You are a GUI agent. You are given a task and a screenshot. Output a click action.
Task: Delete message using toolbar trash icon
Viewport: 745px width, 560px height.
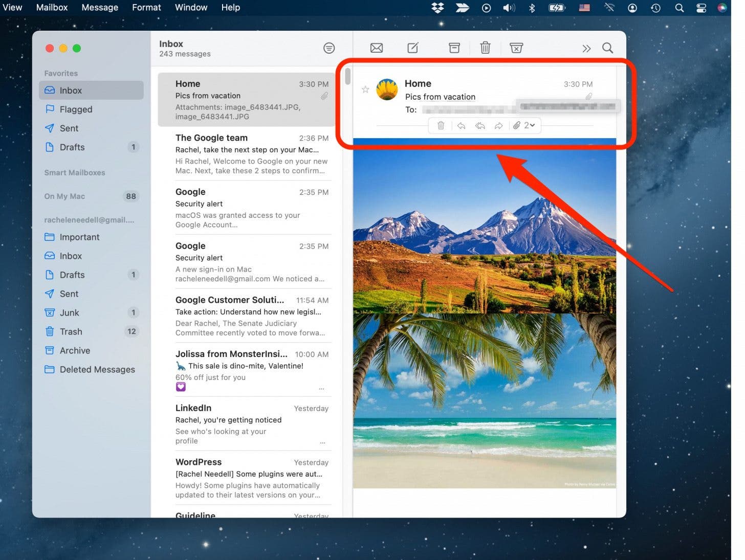[485, 48]
